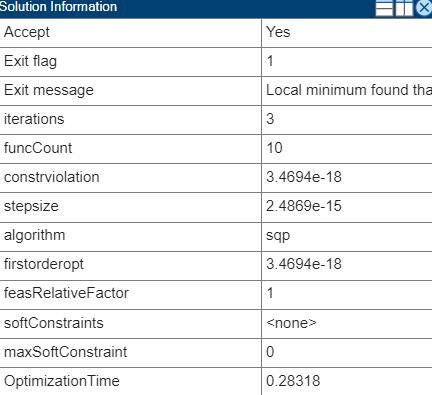Select the 'algorithm' row label
The width and height of the screenshot is (432, 395).
pos(34,235)
